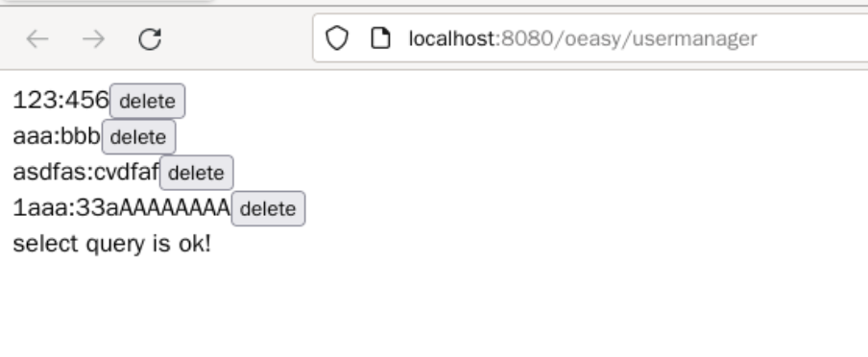868x357 pixels.
Task: Go back with the left arrow icon
Action: (x=37, y=38)
